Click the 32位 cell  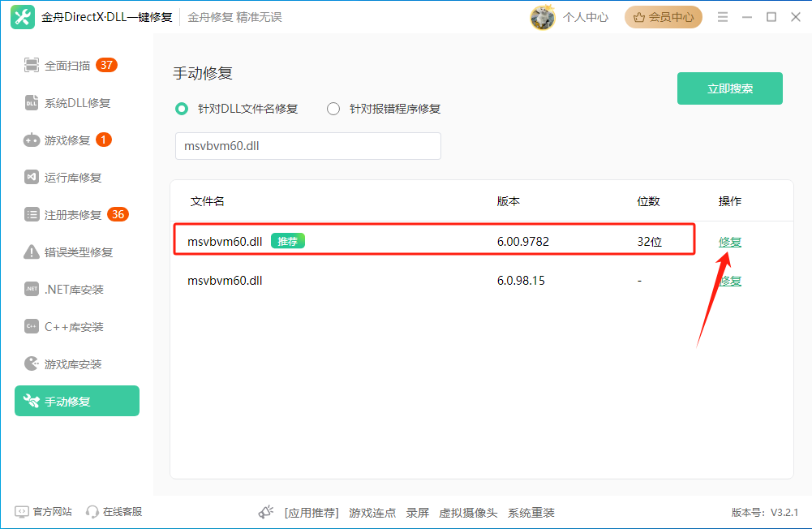[650, 242]
